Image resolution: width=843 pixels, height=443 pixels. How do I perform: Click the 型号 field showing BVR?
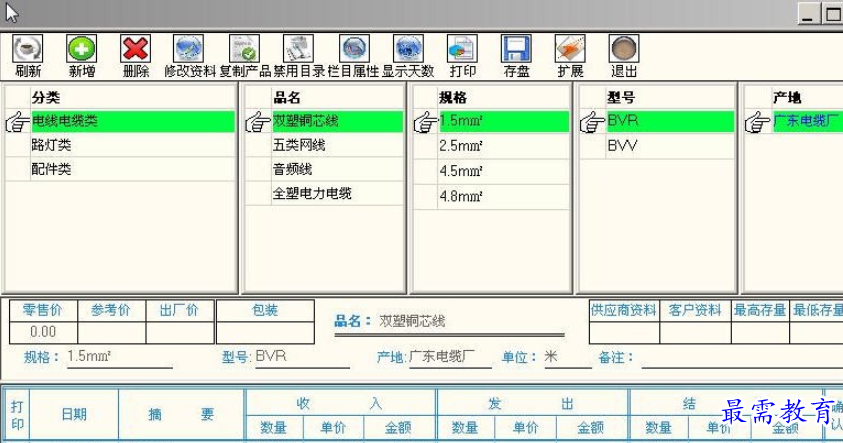pyautogui.click(x=302, y=356)
